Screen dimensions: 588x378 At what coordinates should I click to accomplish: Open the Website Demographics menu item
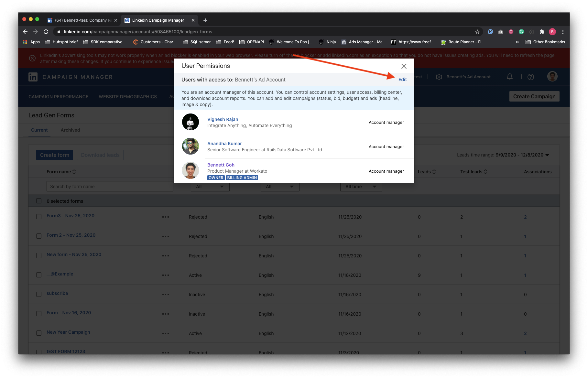pyautogui.click(x=128, y=96)
